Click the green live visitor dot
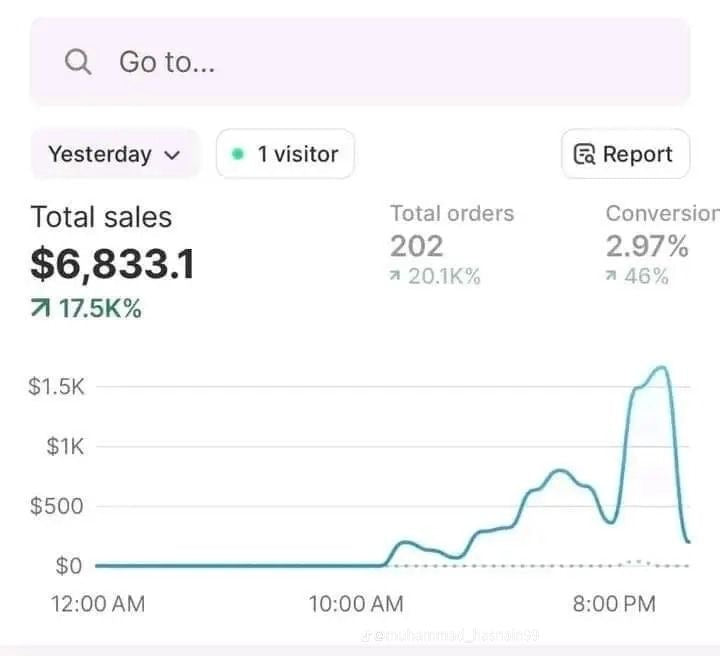The width and height of the screenshot is (720, 656). (238, 155)
